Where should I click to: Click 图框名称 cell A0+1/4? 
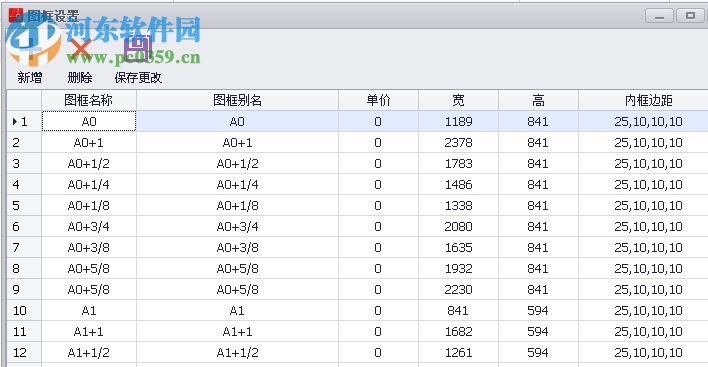tap(89, 185)
